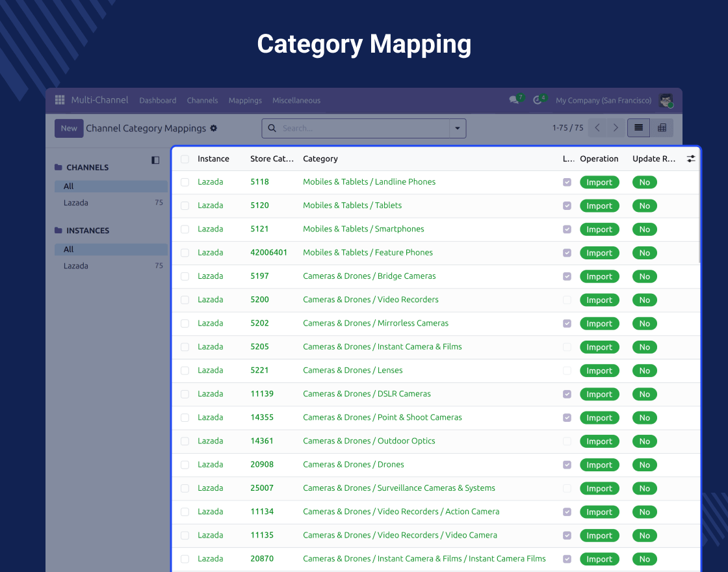Open optional columns settings icon

(x=691, y=159)
